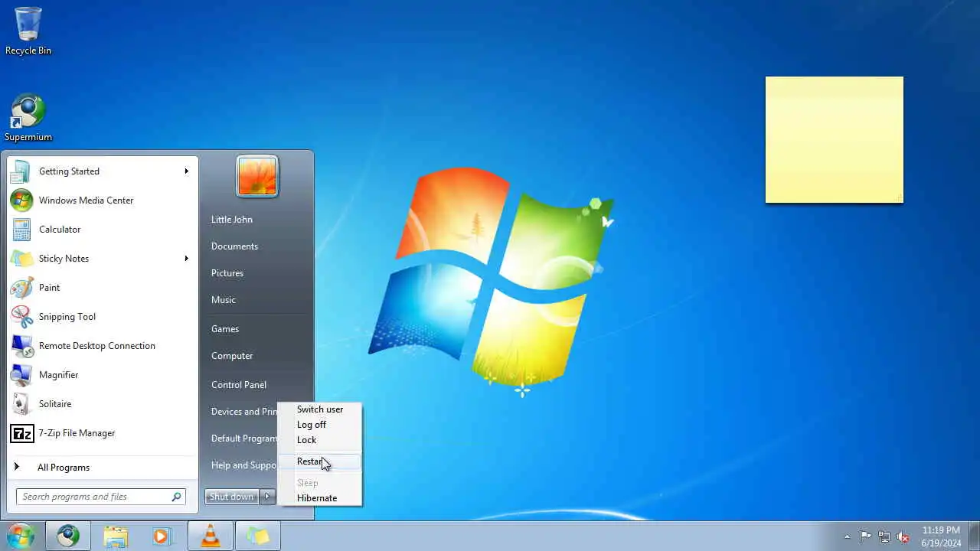Open Magnifier from the Start menu
Viewport: 980px width, 551px height.
tap(103, 375)
